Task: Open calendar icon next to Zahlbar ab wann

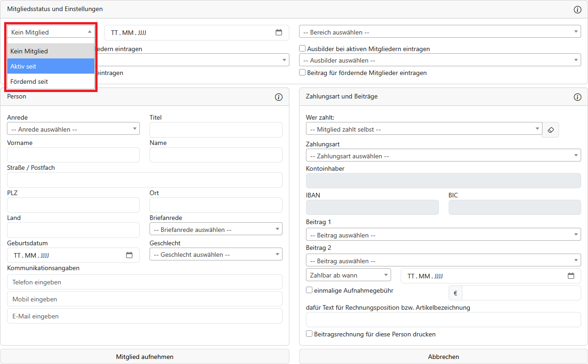Action: [571, 276]
